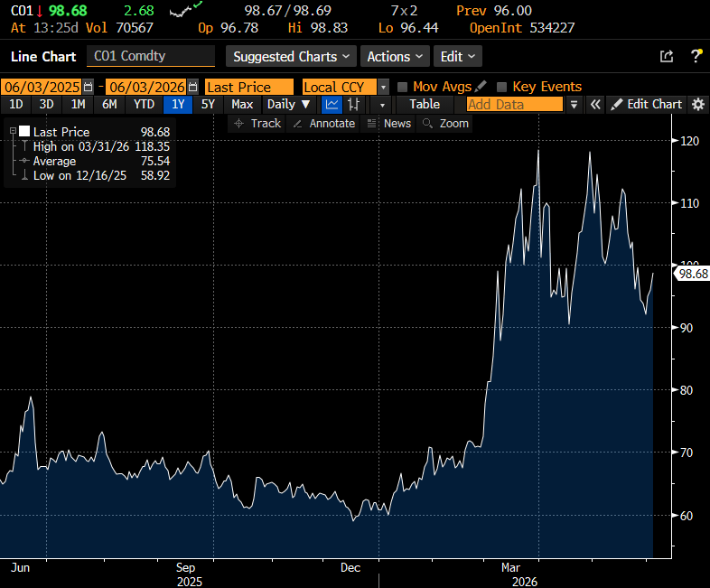The width and height of the screenshot is (710, 588).
Task: Open the News list tool
Action: tap(388, 124)
